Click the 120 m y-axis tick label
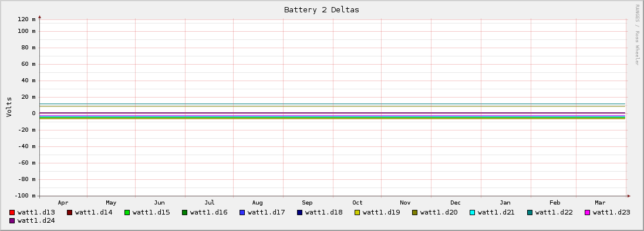The height and width of the screenshot is (231, 644). tap(26, 19)
